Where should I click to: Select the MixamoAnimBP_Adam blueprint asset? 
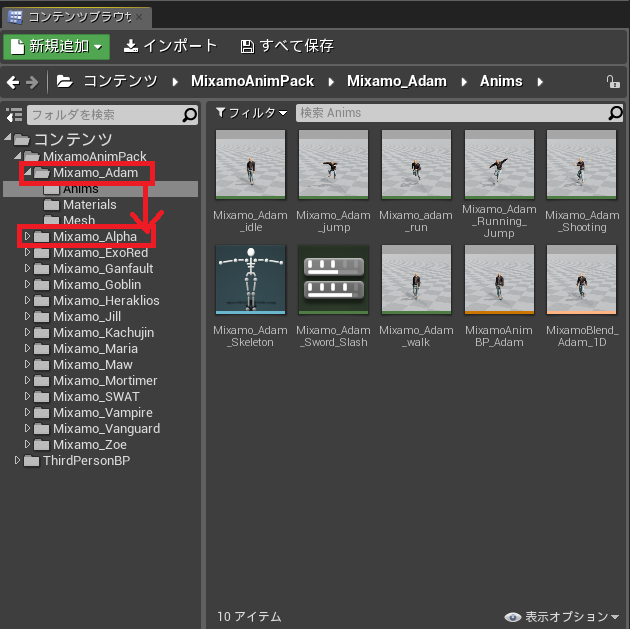499,280
